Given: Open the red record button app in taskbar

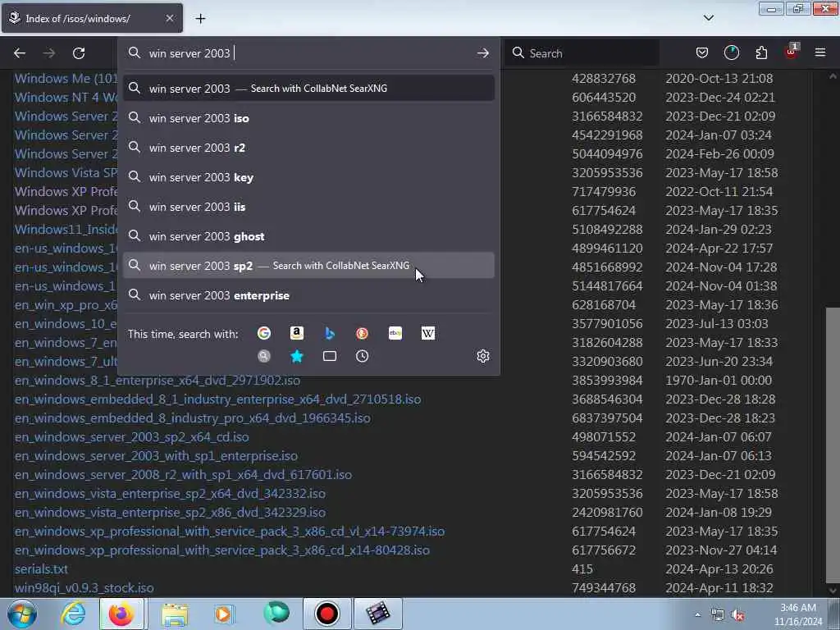Looking at the screenshot, I should 326,614.
